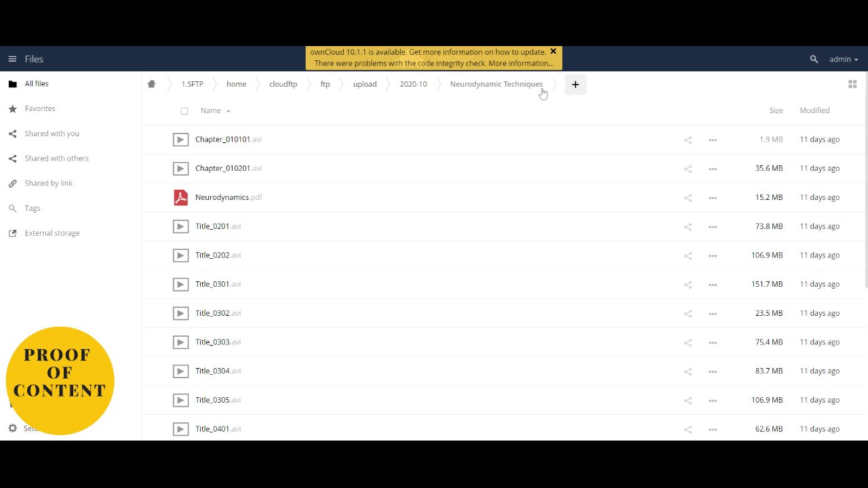Click the video icon of Title_0302.avi
The height and width of the screenshot is (488, 868).
180,313
